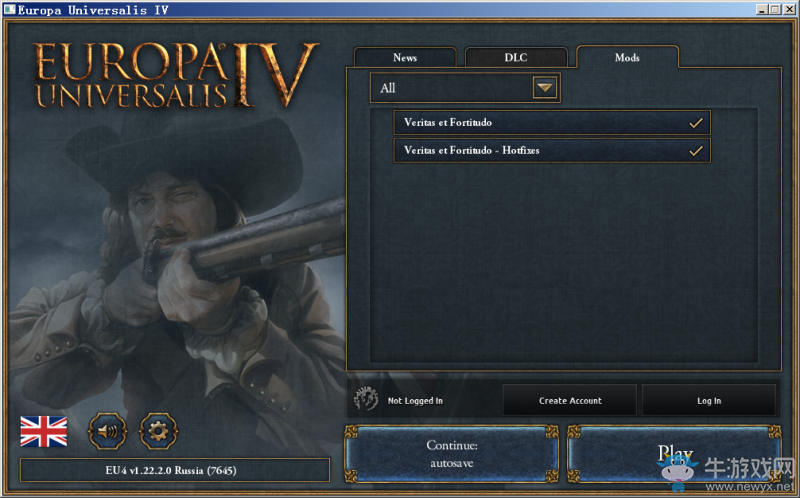800x498 pixels.
Task: Click the EU4 v1.22.2.0 Russia version field
Action: pyautogui.click(x=175, y=470)
